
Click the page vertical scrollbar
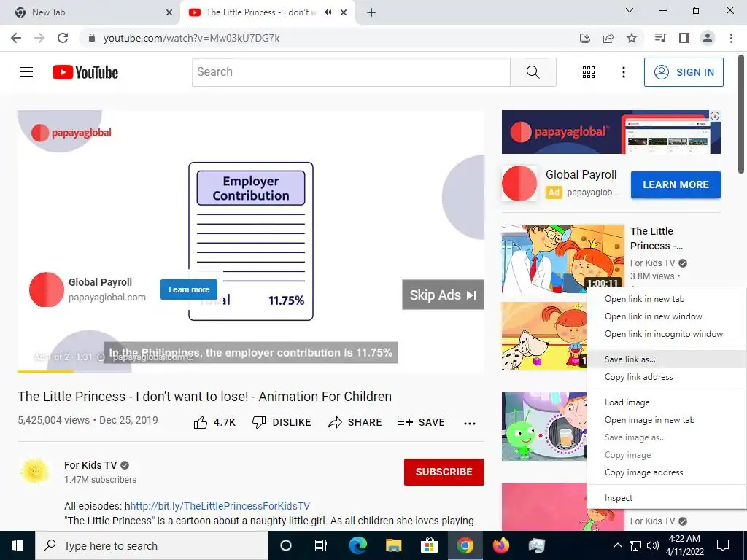742,114
